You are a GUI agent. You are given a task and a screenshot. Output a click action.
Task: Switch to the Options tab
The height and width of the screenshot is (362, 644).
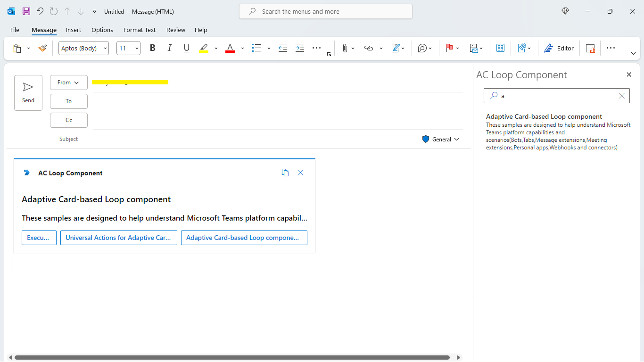click(102, 30)
